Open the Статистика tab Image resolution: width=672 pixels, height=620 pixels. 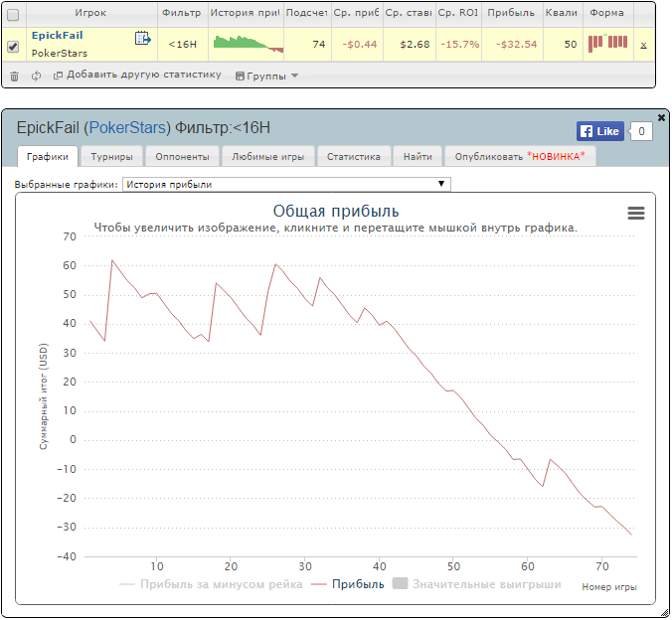coord(354,156)
